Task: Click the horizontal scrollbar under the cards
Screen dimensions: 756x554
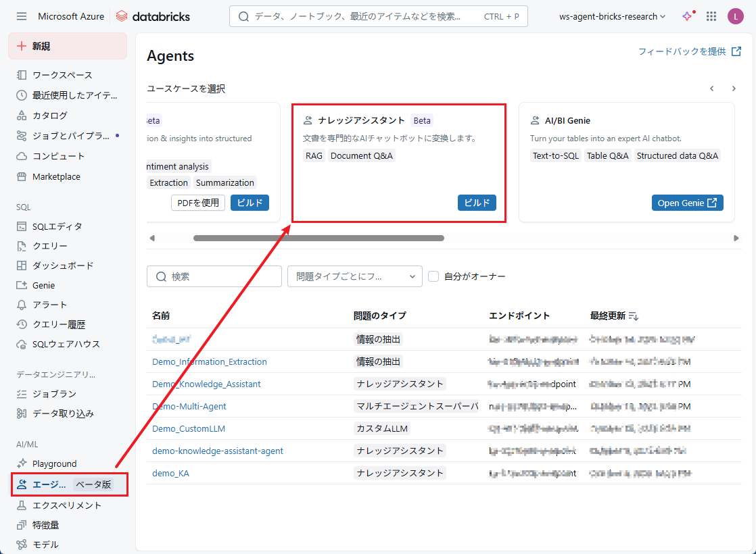Action: point(318,238)
